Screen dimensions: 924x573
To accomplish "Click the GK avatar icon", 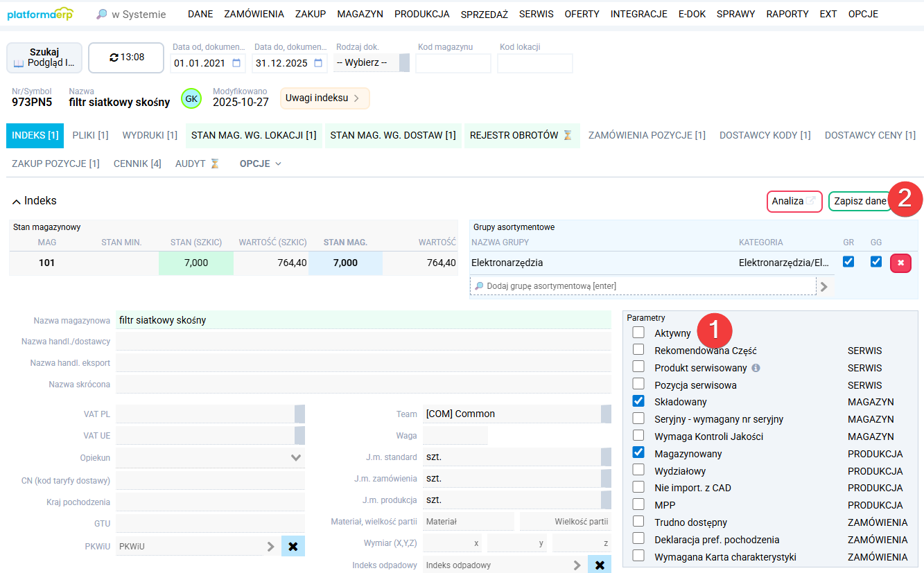I will tap(191, 98).
